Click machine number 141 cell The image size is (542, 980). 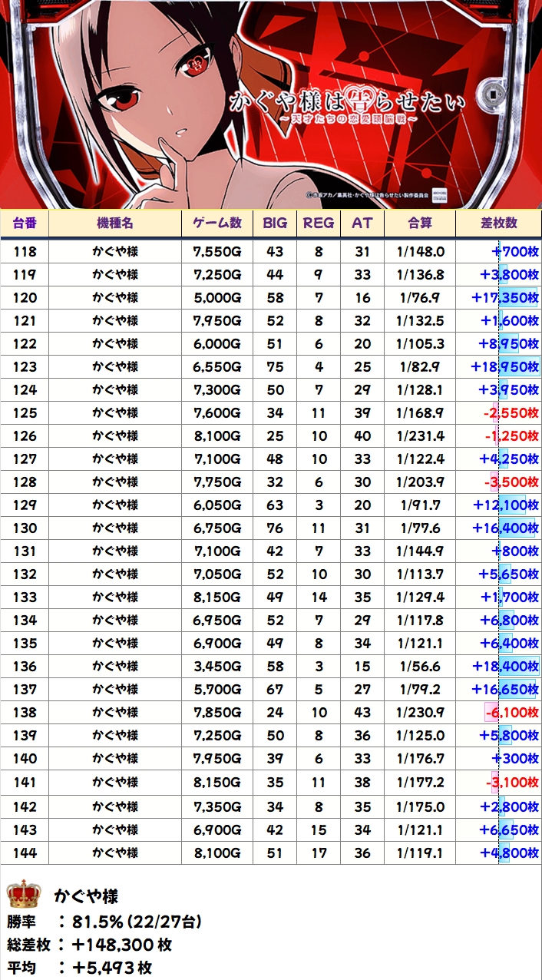(x=25, y=783)
